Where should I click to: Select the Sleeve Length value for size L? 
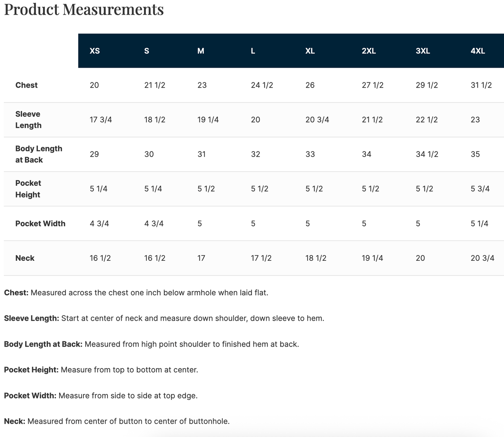point(255,120)
